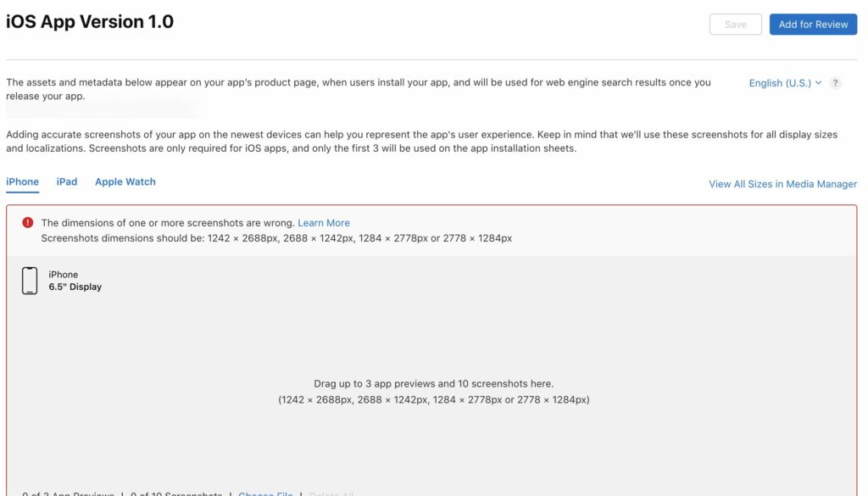The width and height of the screenshot is (868, 496).
Task: Open View All Sizes in Media Manager
Action: coord(782,184)
